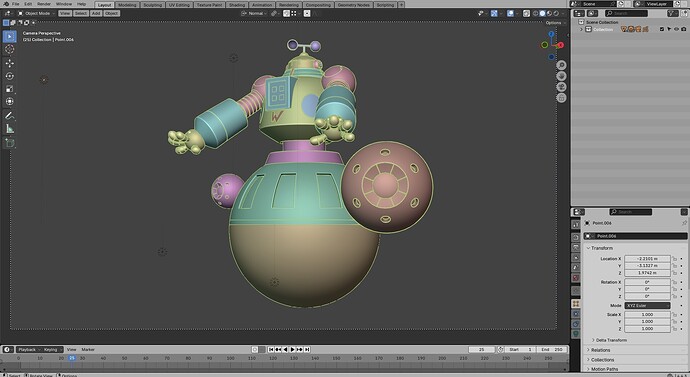Open the Edit menu

[x=28, y=4]
